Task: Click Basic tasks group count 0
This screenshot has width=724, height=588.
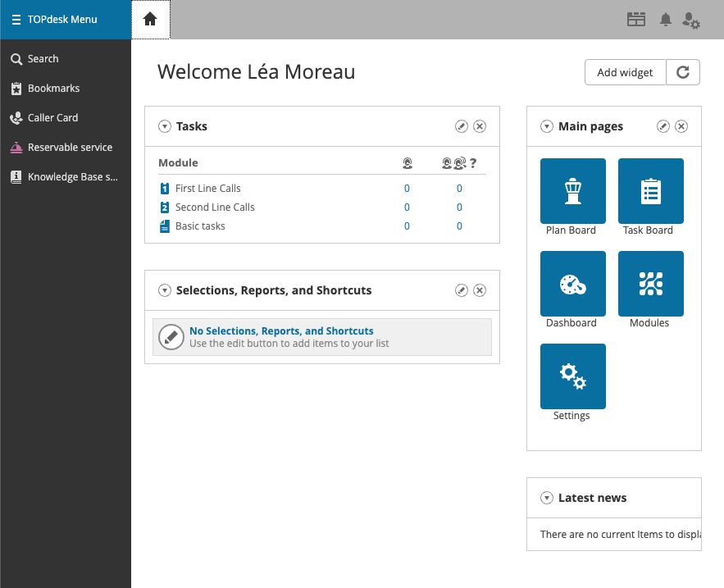Action: 459,226
